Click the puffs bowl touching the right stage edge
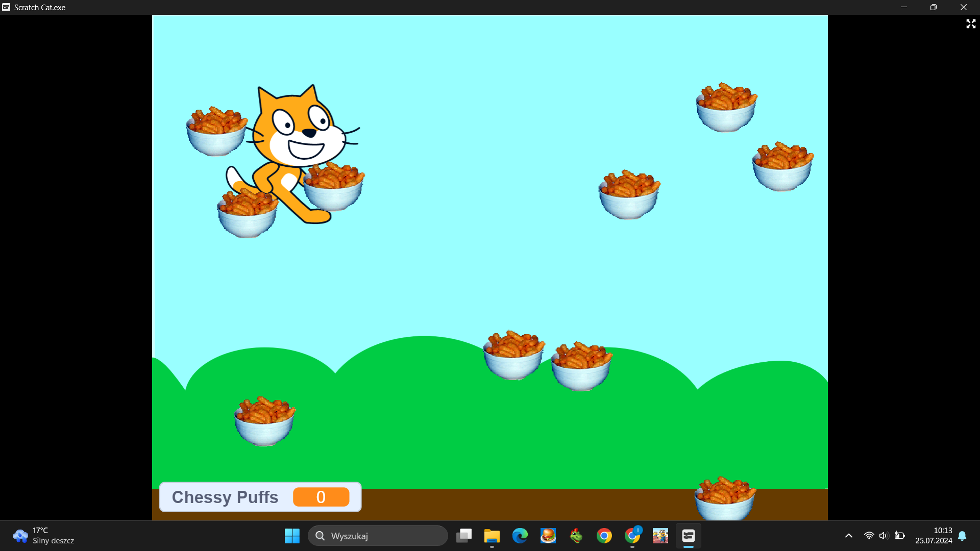The width and height of the screenshot is (980, 551). [782, 166]
